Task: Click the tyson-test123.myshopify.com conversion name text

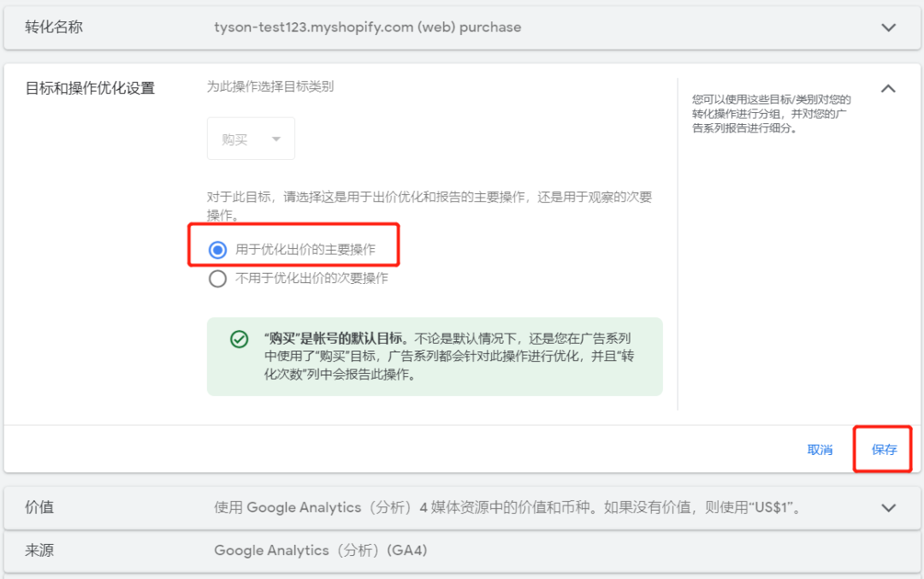Action: [x=367, y=27]
